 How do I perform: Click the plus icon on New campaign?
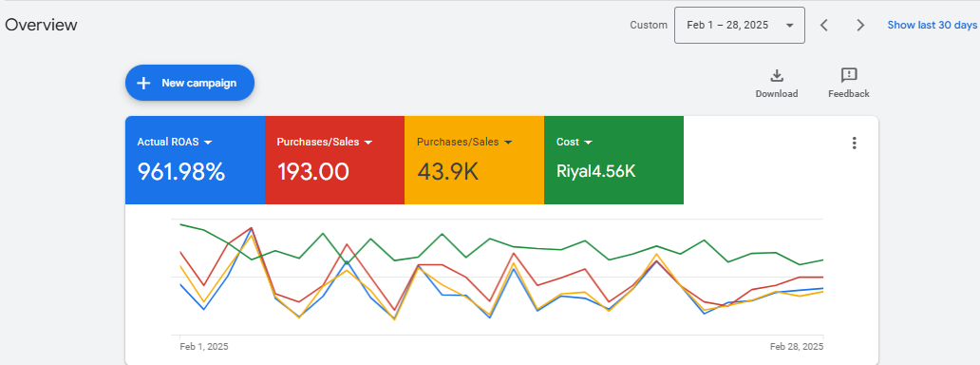pos(143,83)
